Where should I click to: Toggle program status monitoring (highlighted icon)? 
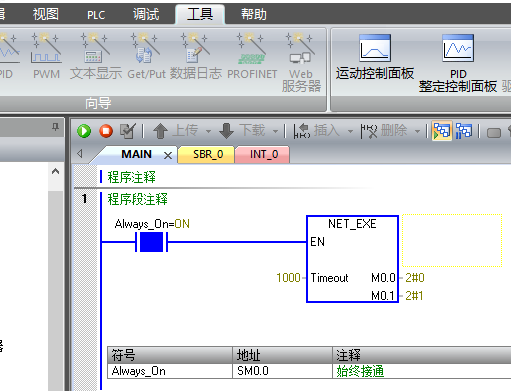[442, 131]
